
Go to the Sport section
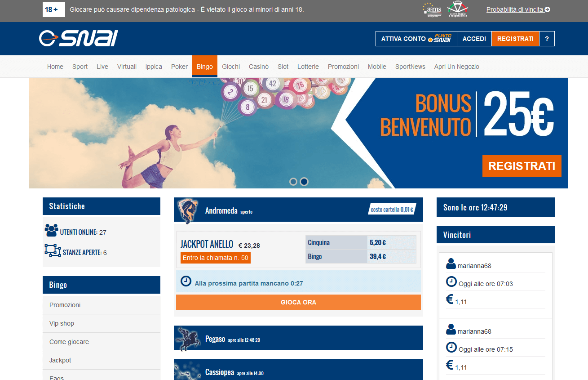[x=80, y=67]
